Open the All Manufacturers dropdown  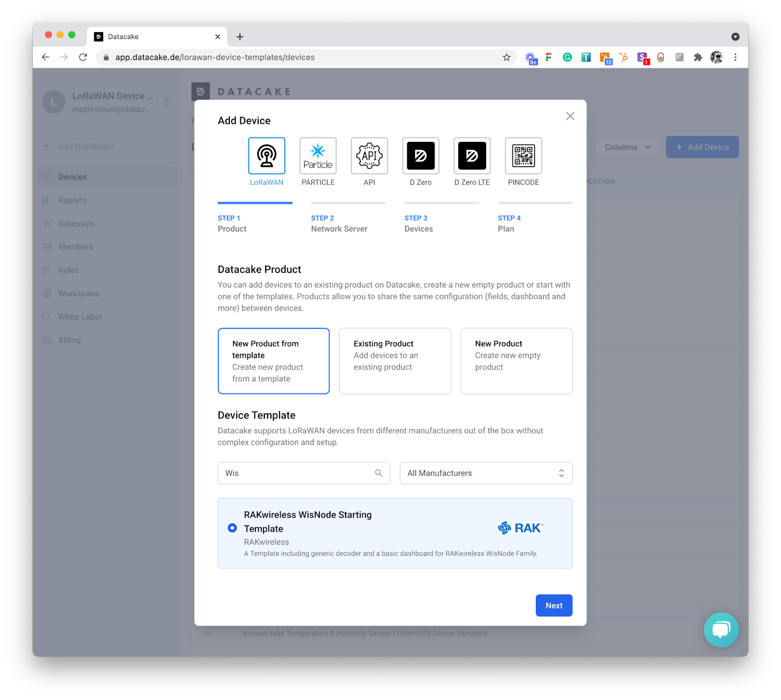486,473
